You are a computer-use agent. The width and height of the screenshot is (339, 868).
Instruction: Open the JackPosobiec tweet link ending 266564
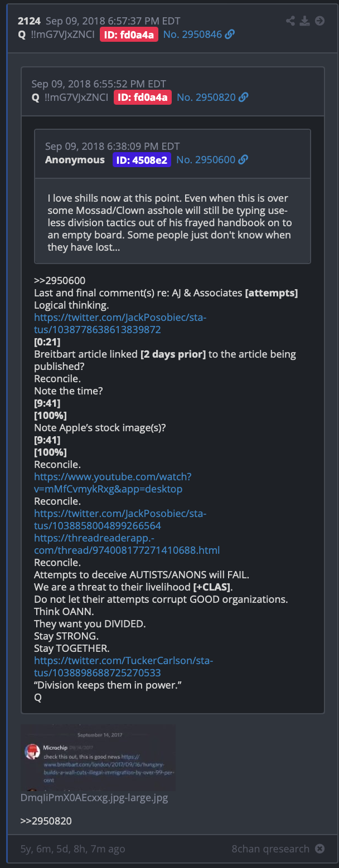point(120,519)
